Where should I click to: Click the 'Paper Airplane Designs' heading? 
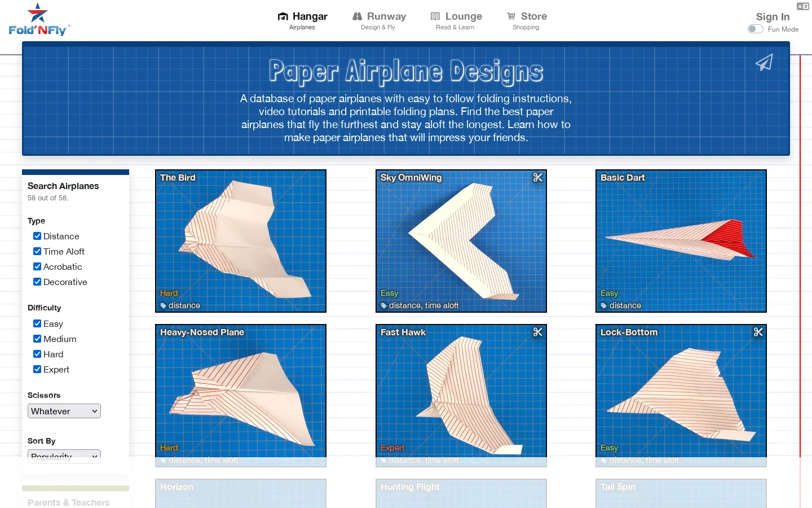click(406, 72)
